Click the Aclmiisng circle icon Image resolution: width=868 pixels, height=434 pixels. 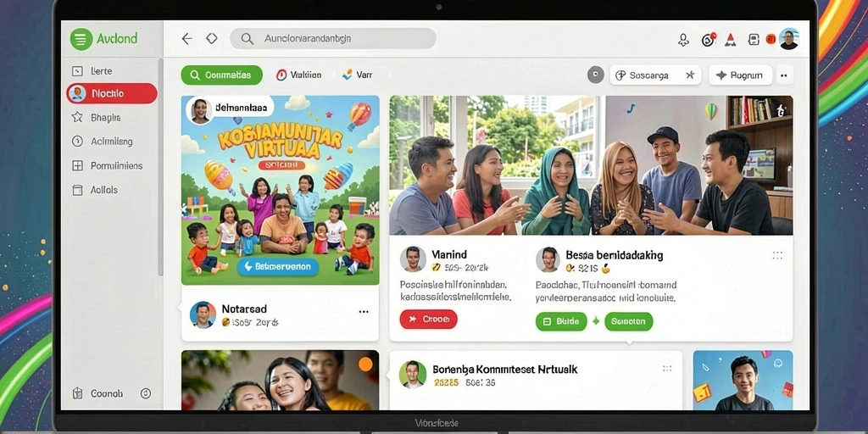pos(77,142)
